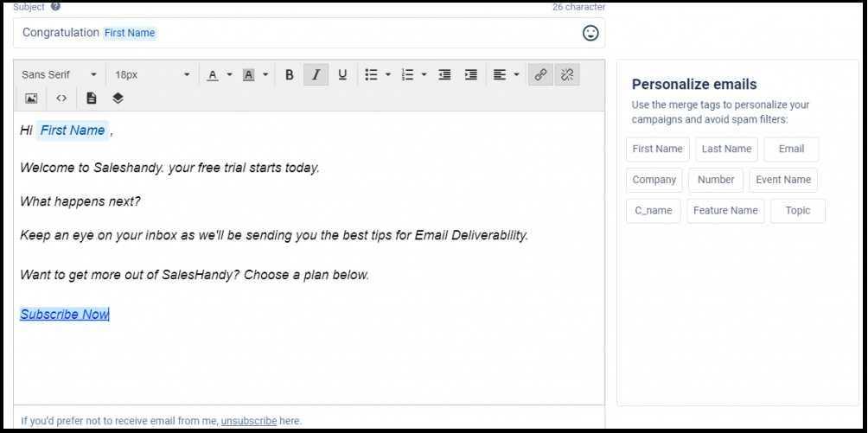Insert a hyperlink with the link icon
Viewport: 868px width, 433px height.
[x=541, y=74]
